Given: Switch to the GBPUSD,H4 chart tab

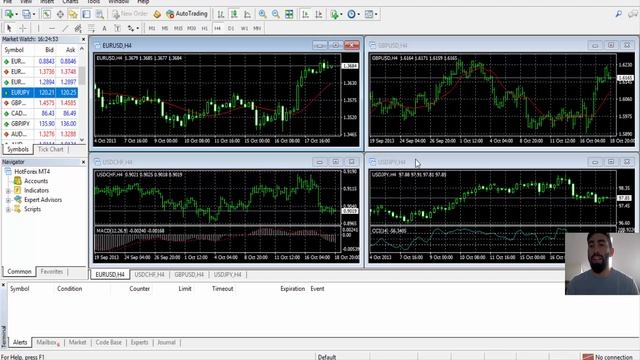Looking at the screenshot, I should tap(189, 275).
